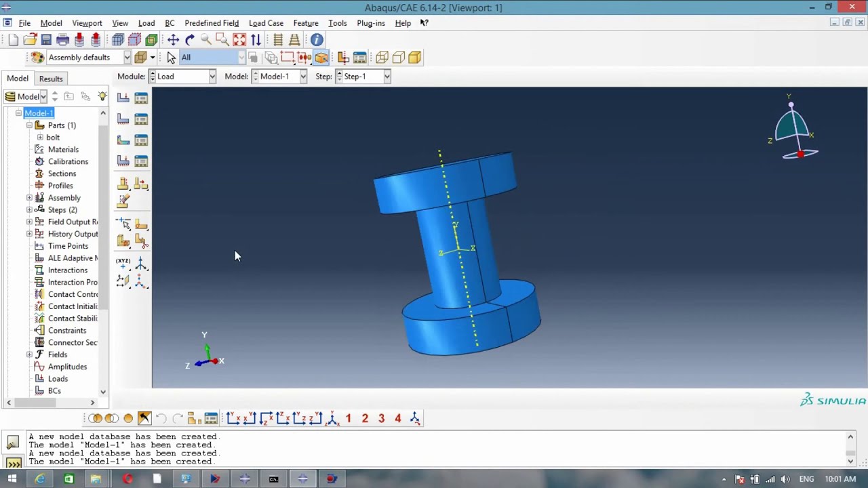868x488 pixels.
Task: Expand the Assembly tree node
Action: coord(29,198)
